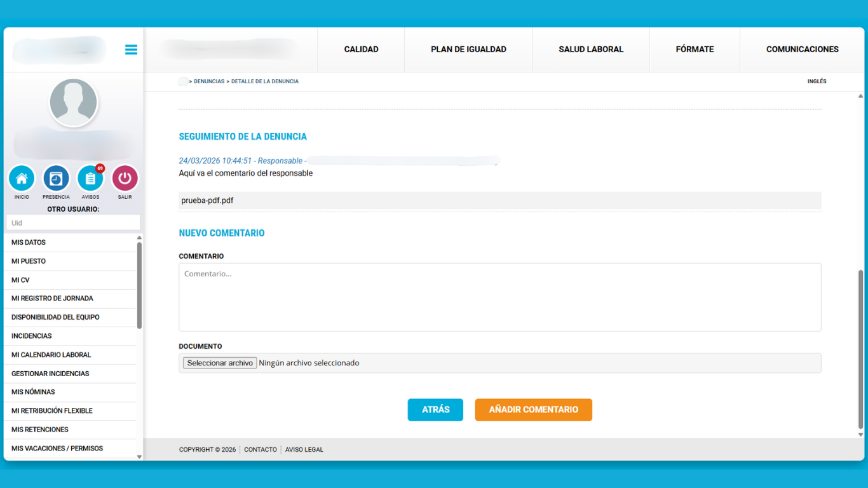Click the user profile avatar
The image size is (868, 488).
[74, 102]
